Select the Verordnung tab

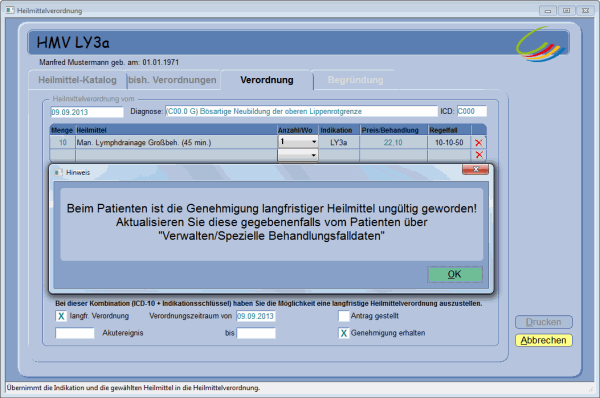point(267,80)
